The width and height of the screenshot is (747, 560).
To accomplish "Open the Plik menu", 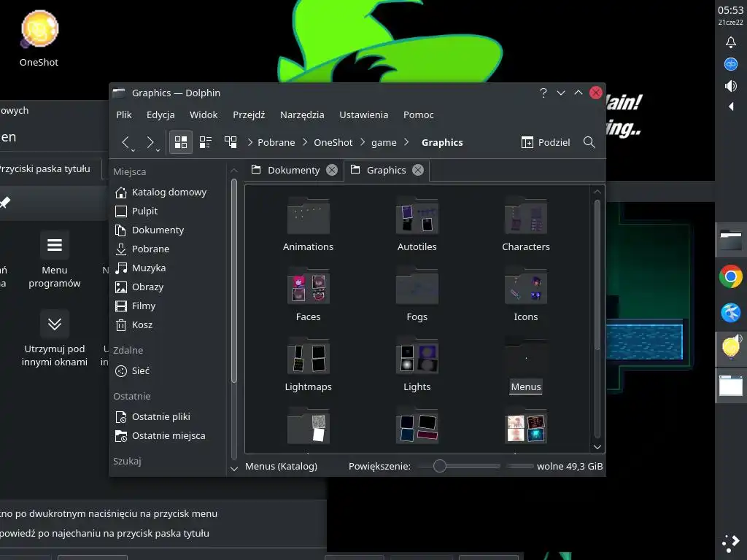I will (124, 114).
